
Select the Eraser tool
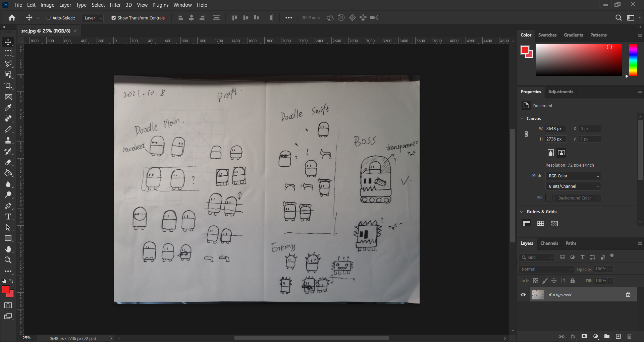coord(8,162)
